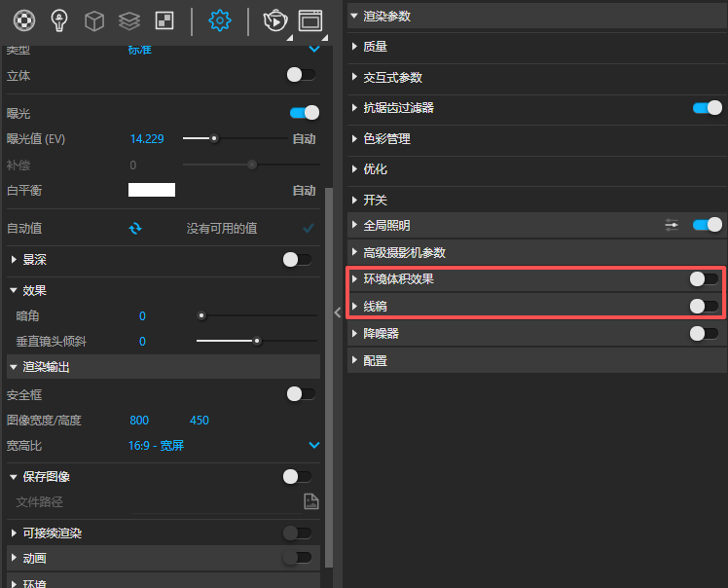
Task: Enable the 环境体积效果 toggle
Action: click(704, 279)
